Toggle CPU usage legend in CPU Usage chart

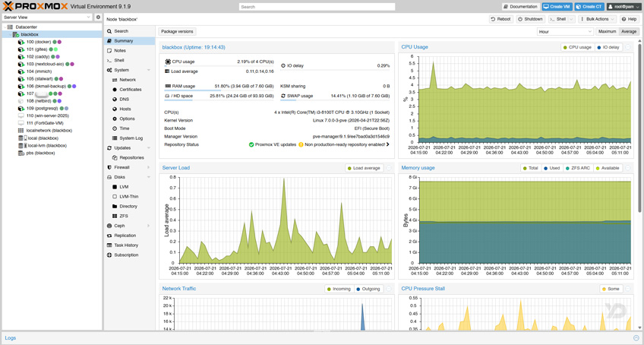point(577,47)
